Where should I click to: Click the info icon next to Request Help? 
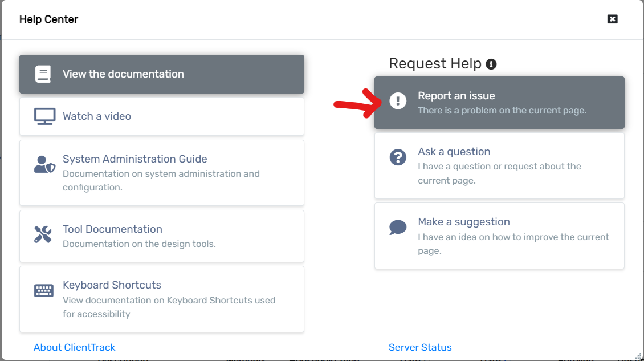(x=491, y=64)
